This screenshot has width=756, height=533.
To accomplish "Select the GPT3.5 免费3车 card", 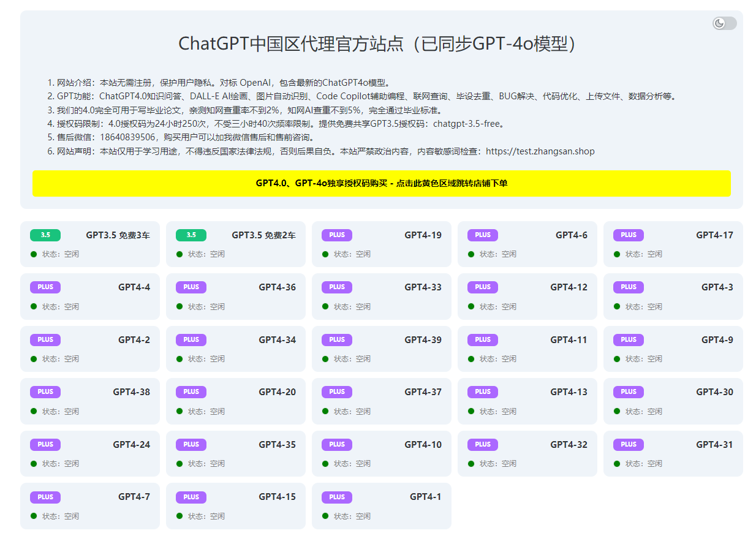I will tap(90, 244).
